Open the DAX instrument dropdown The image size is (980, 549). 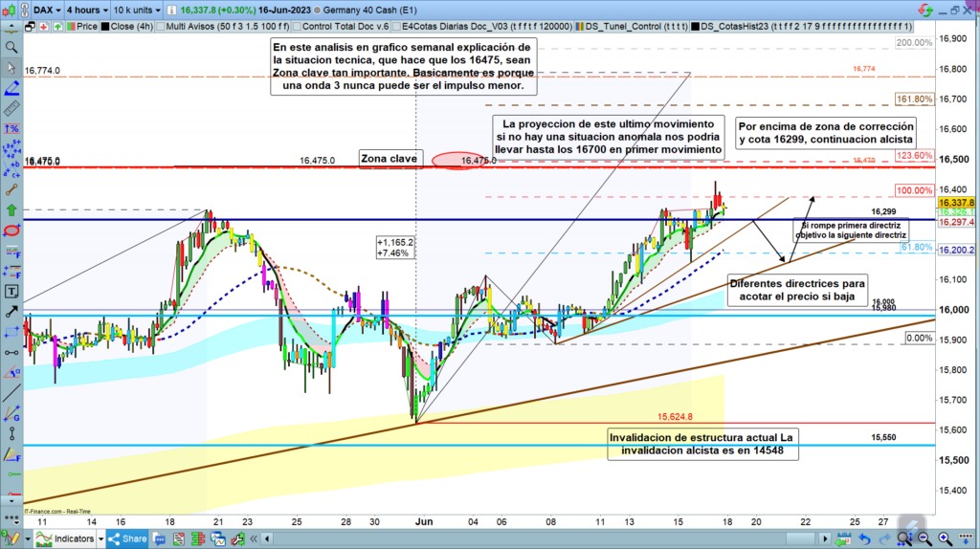pyautogui.click(x=45, y=10)
